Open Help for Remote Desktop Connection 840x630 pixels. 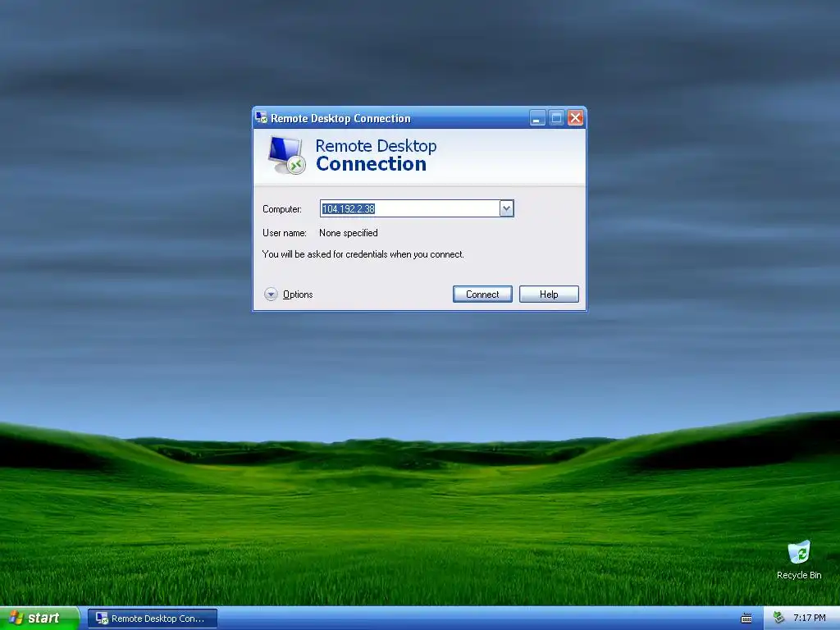(x=549, y=294)
